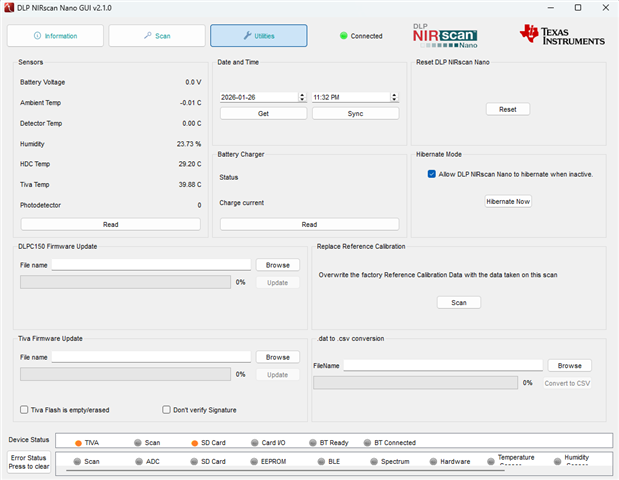Clear errors with Error Status button
This screenshot has height=480, width=619.
click(x=29, y=462)
